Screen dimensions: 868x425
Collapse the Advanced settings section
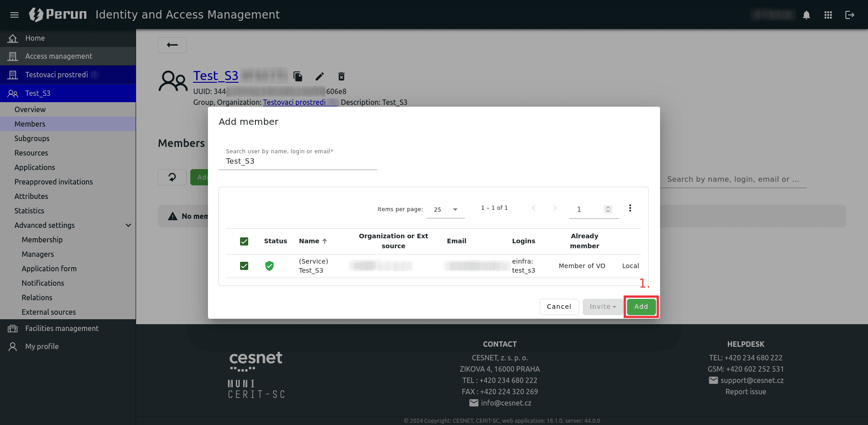click(x=128, y=225)
